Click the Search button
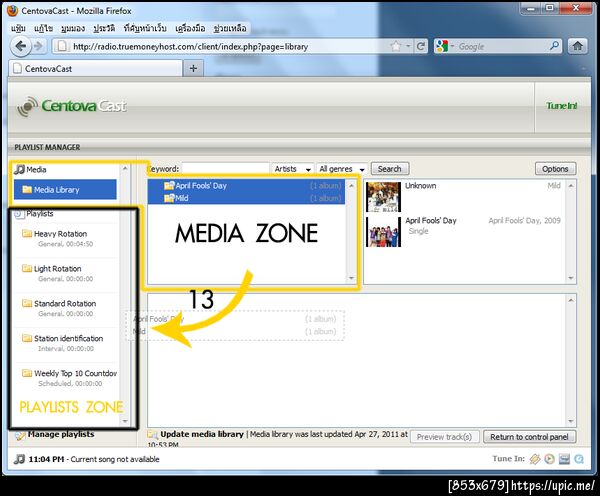600x496 pixels. [x=390, y=169]
